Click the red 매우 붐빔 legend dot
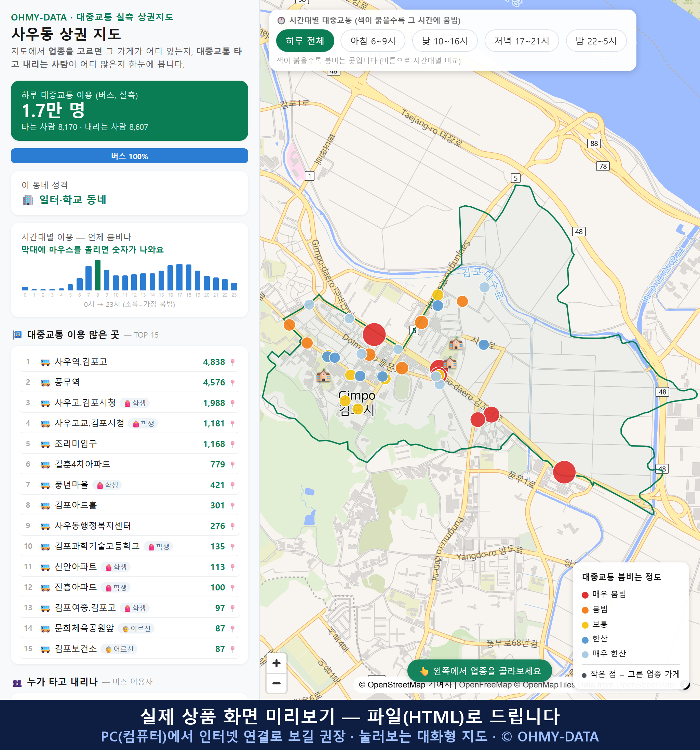The width and height of the screenshot is (700, 750). pyautogui.click(x=585, y=595)
